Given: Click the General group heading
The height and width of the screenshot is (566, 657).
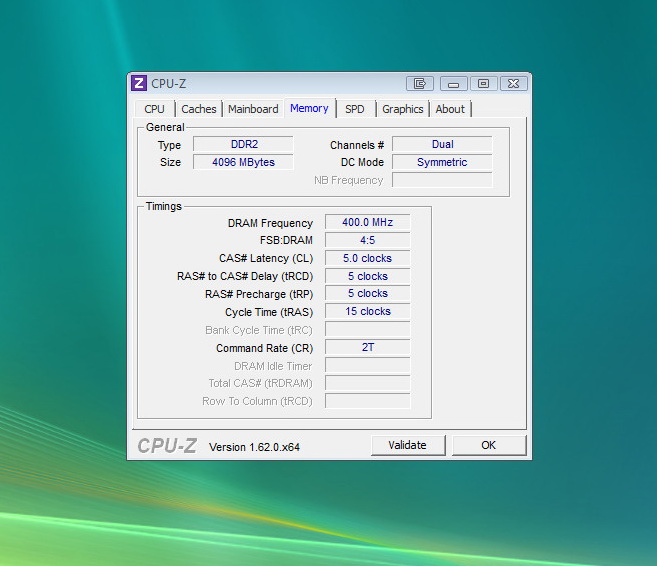Looking at the screenshot, I should pyautogui.click(x=165, y=127).
